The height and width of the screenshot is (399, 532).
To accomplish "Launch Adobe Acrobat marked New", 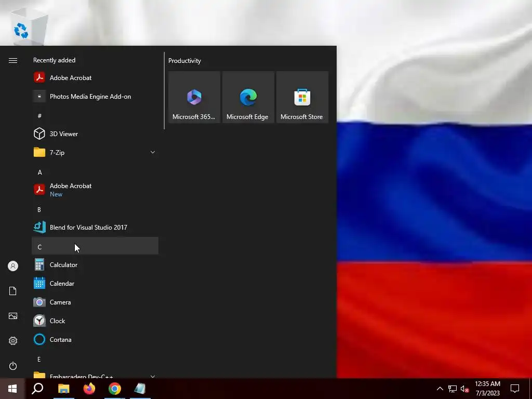I will click(95, 190).
